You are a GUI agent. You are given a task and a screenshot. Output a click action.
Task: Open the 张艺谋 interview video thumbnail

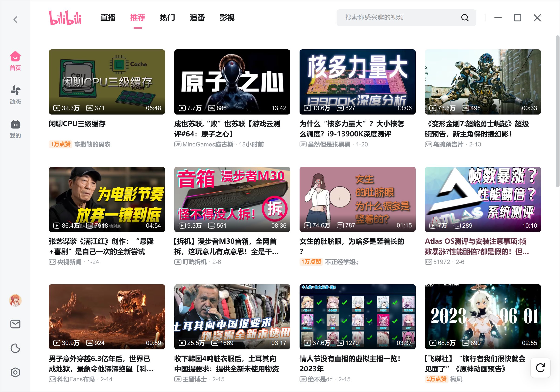107,199
